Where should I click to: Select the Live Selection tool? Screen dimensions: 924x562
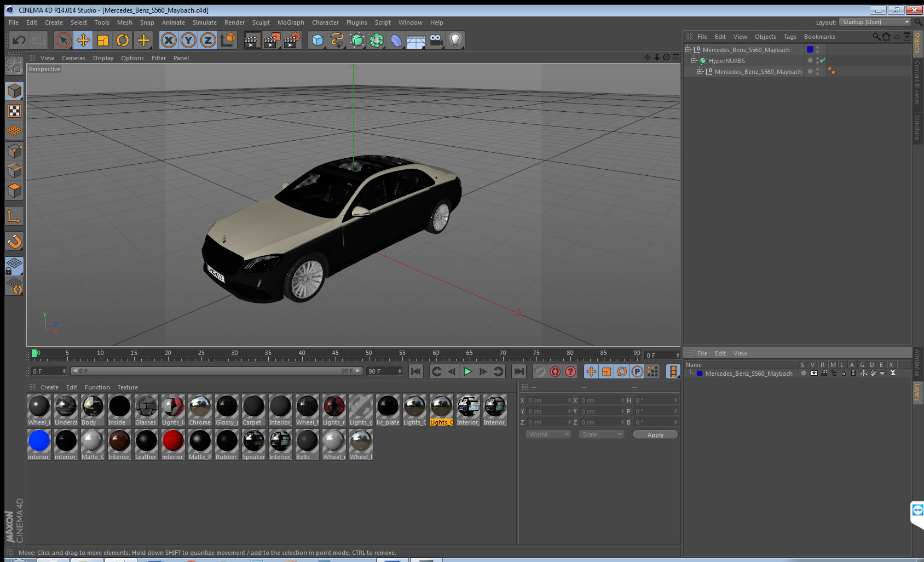63,40
